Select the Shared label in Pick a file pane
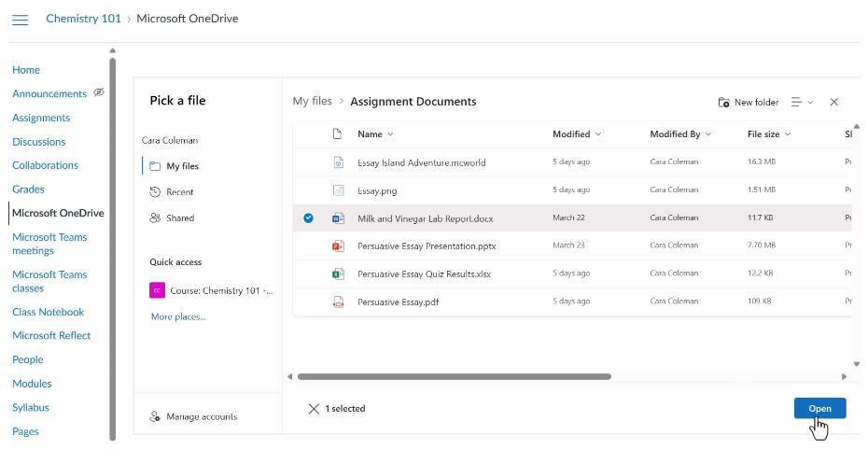868x449 pixels. click(180, 218)
